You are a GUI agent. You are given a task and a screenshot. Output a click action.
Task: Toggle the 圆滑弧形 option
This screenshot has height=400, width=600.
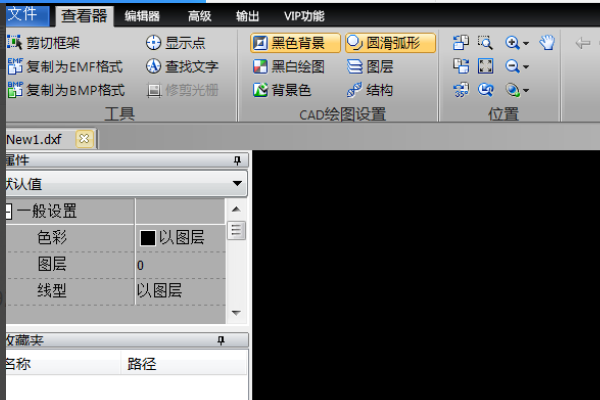click(390, 43)
